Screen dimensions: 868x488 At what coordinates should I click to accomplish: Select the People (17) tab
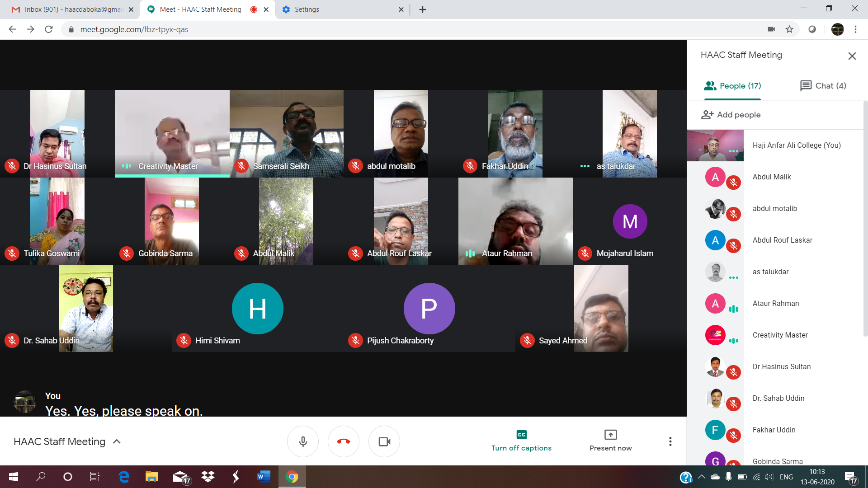pyautogui.click(x=732, y=86)
